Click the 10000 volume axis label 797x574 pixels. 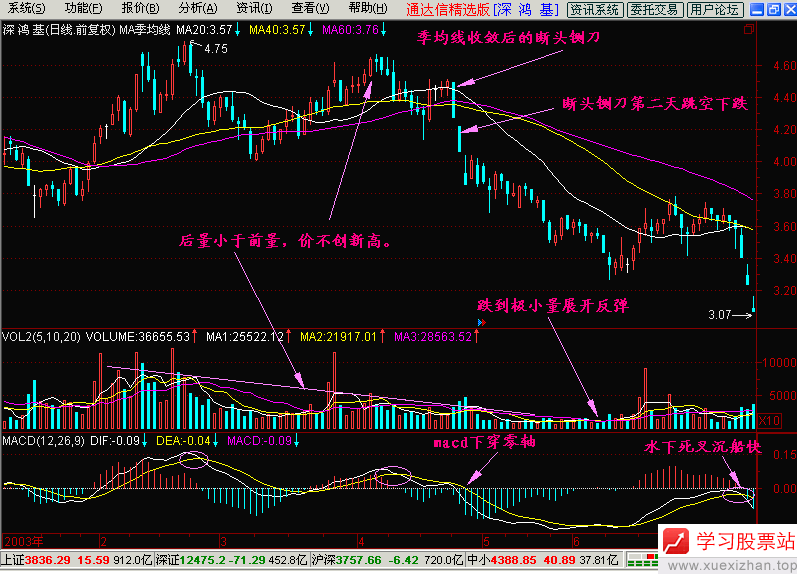click(x=779, y=362)
